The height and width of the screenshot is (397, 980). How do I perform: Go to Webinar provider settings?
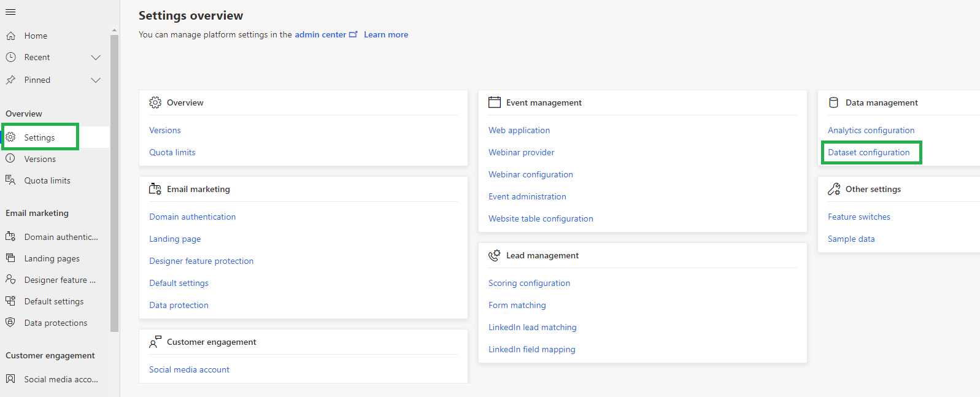tap(521, 153)
